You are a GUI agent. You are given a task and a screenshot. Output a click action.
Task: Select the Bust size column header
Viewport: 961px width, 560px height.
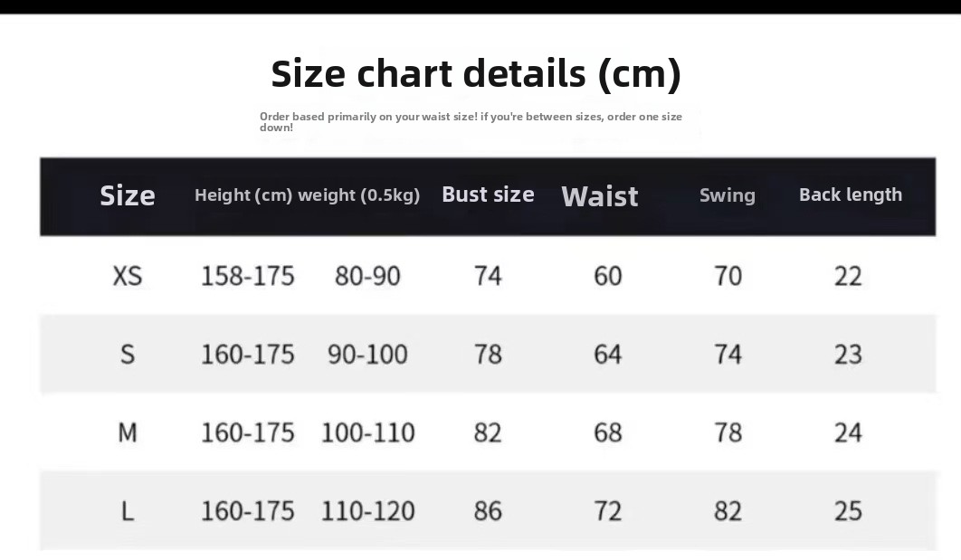tap(488, 195)
